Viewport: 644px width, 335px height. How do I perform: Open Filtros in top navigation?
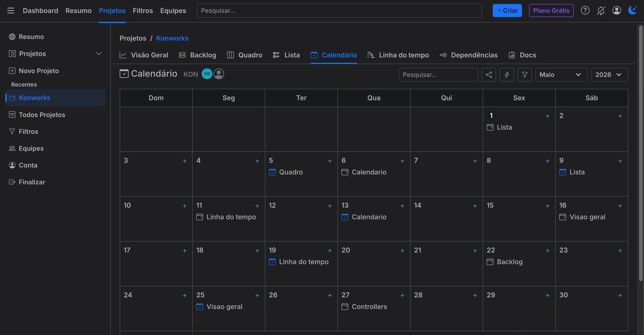pos(143,11)
